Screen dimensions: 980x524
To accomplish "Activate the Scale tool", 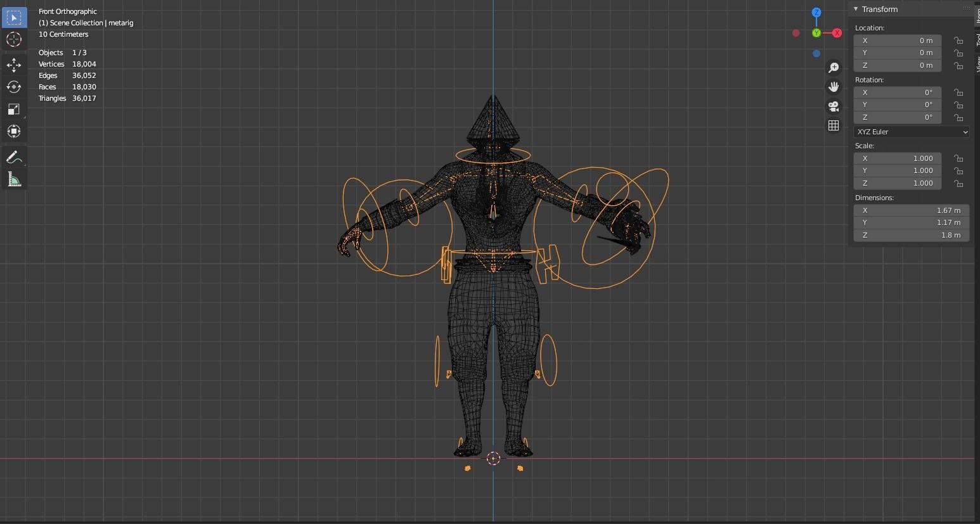I will click(13, 109).
